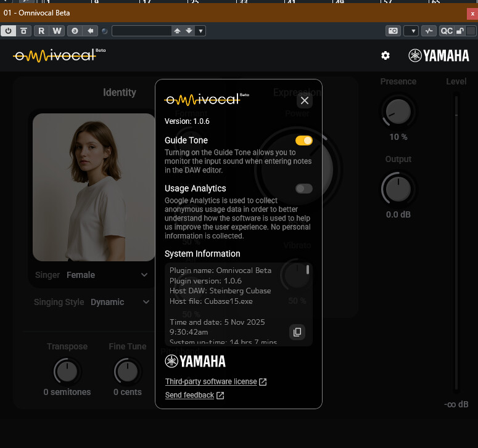Turn off the Guide Tone switch
This screenshot has height=448, width=478.
pos(304,141)
